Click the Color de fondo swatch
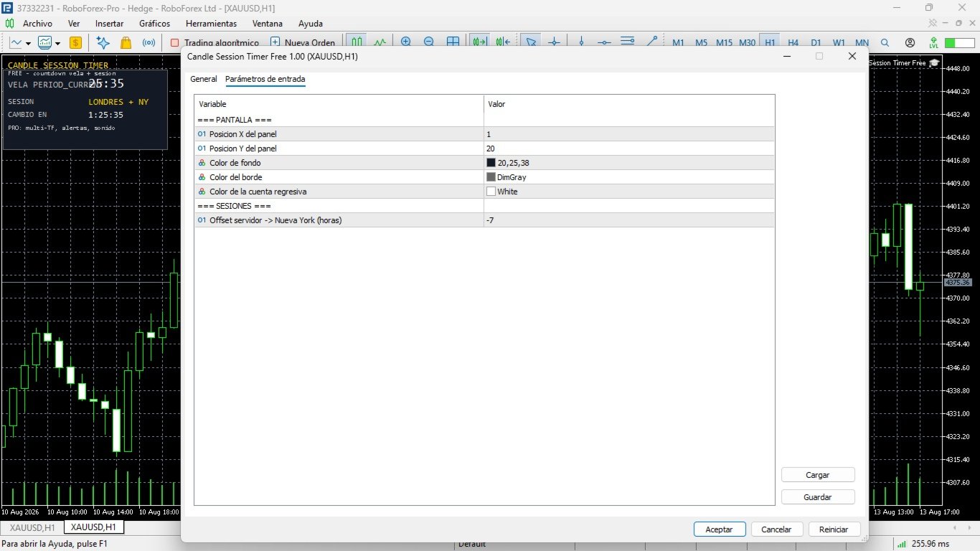The width and height of the screenshot is (980, 551). [x=491, y=163]
